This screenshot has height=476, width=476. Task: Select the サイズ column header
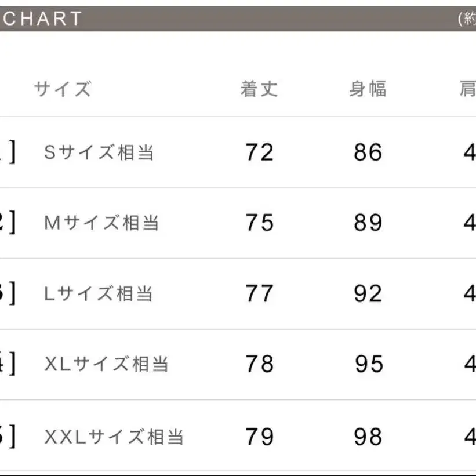pos(63,89)
